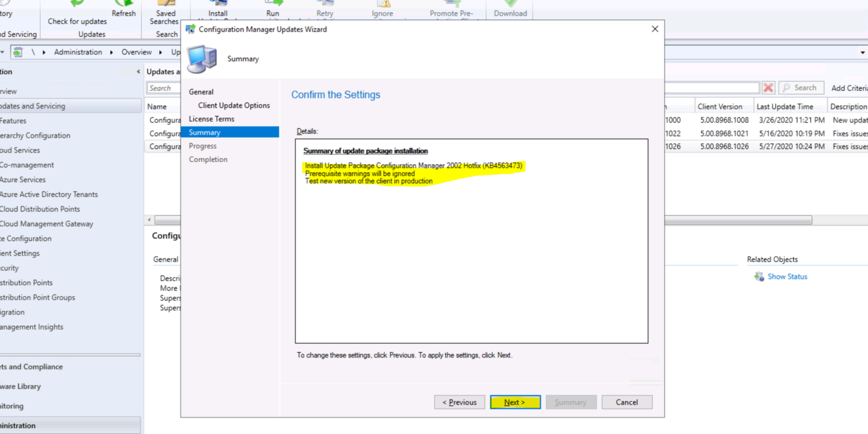Select Client Update Options wizard step
Screen dimensions: 868x434
[x=233, y=105]
